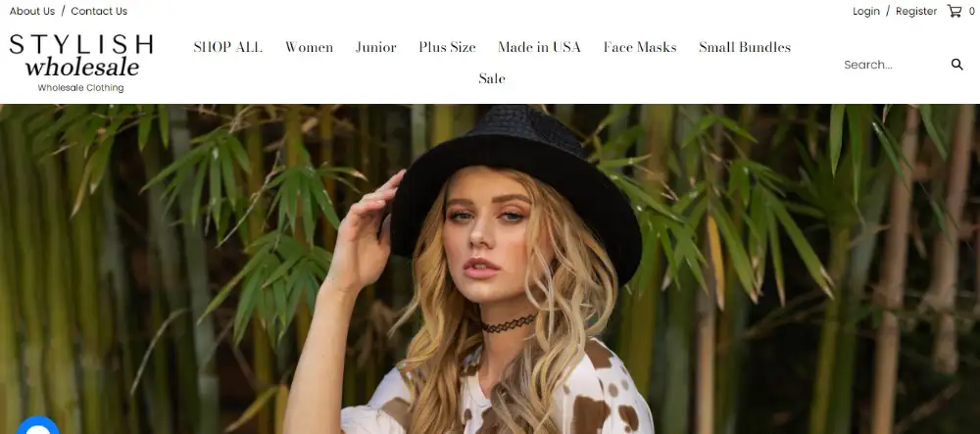Click the Stylish Wholesale logo

click(81, 63)
